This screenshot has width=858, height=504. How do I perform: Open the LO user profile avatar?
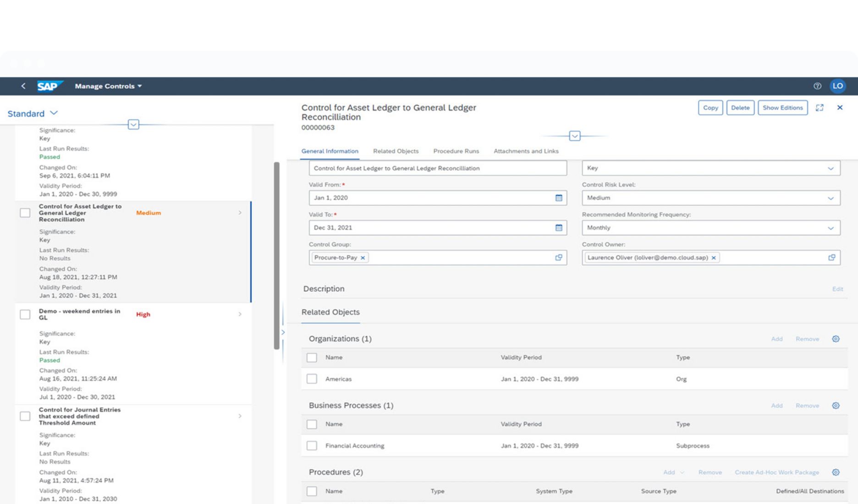click(838, 86)
